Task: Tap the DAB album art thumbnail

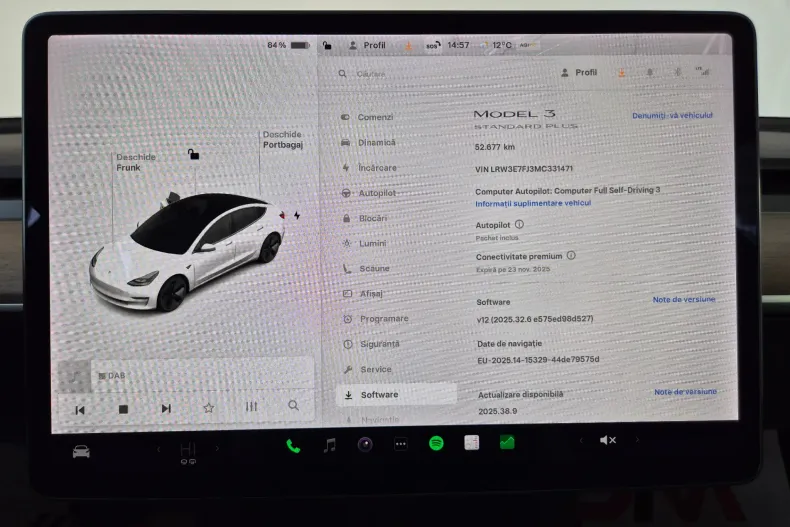Action: 75,376
